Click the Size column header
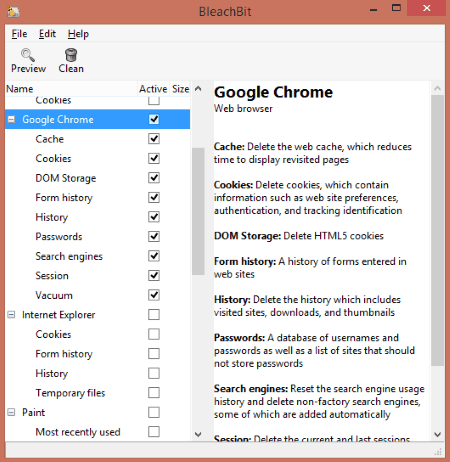This screenshot has width=450, height=462. click(x=180, y=89)
